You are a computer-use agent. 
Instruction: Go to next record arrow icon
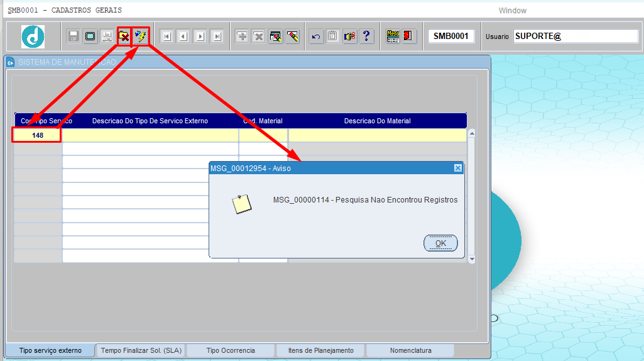pos(200,36)
